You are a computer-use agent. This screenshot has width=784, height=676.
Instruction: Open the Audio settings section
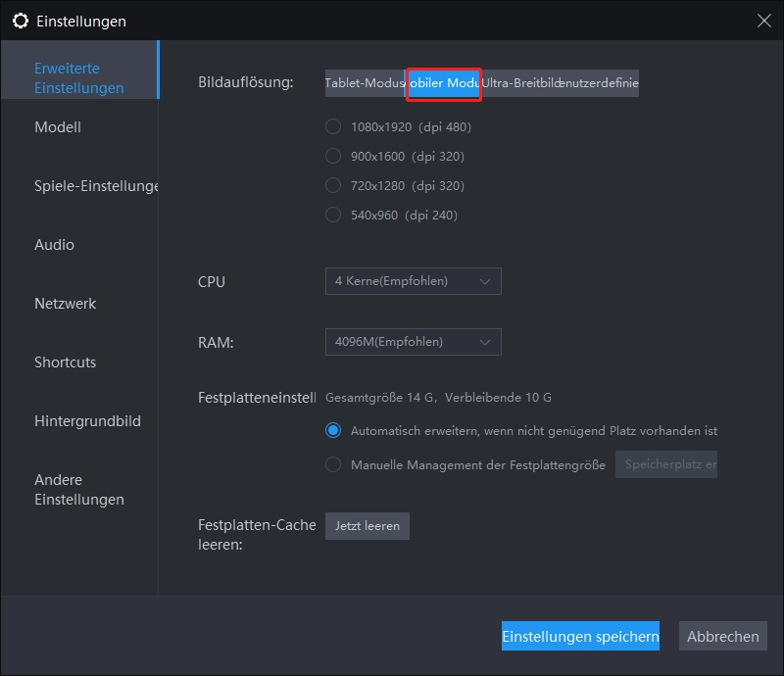[x=54, y=245]
